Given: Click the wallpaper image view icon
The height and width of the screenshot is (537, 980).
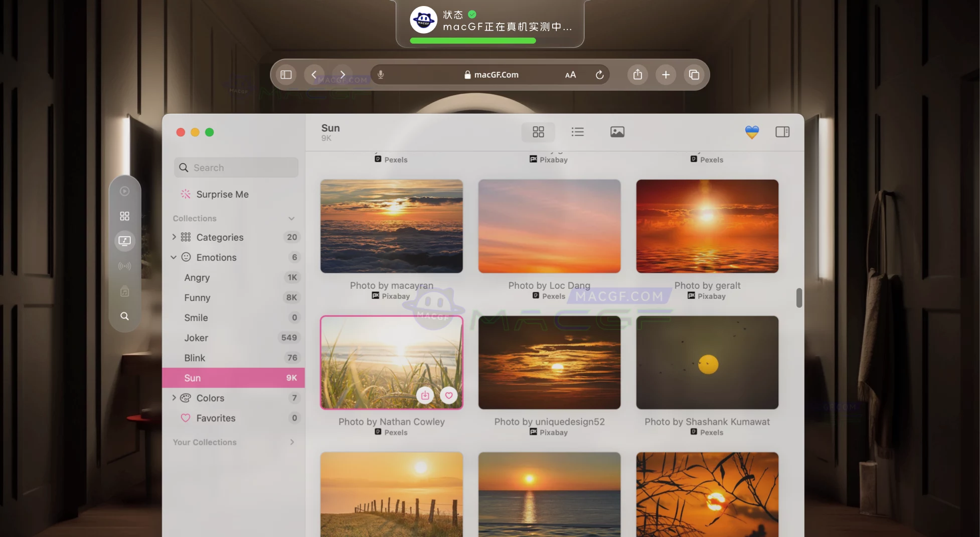Looking at the screenshot, I should (x=617, y=132).
